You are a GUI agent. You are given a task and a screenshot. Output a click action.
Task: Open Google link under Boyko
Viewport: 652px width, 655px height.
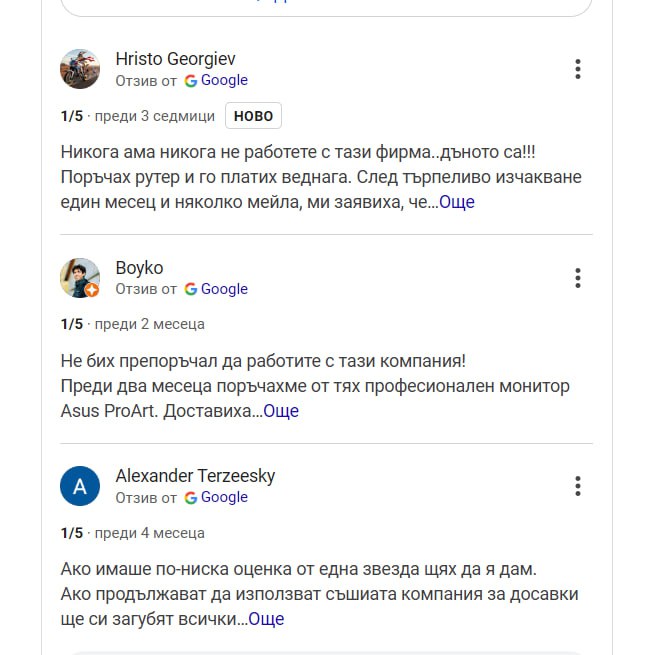click(x=224, y=290)
